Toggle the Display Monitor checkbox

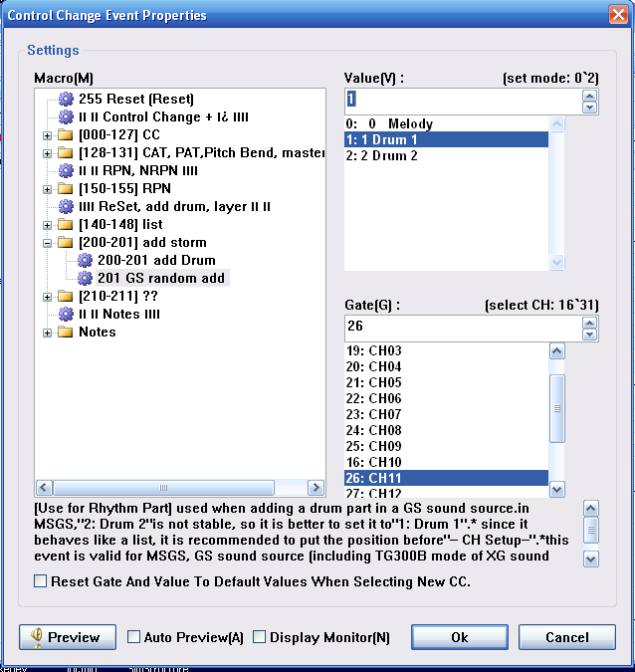(260, 637)
